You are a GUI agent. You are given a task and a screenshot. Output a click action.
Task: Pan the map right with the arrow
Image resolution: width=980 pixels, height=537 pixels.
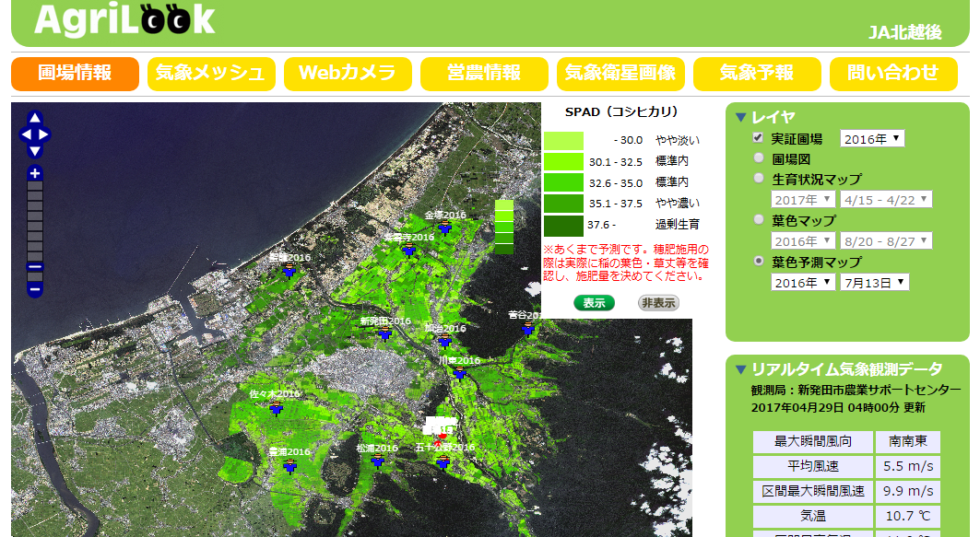coord(43,134)
